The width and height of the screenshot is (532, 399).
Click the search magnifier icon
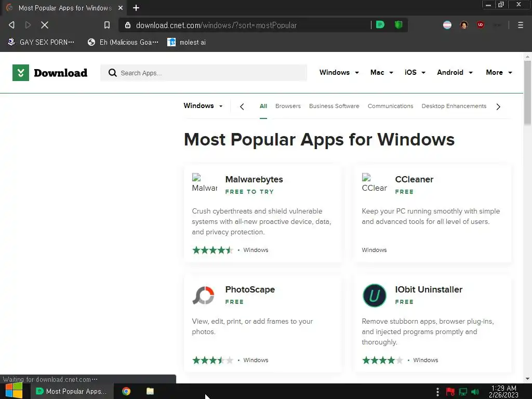click(113, 73)
